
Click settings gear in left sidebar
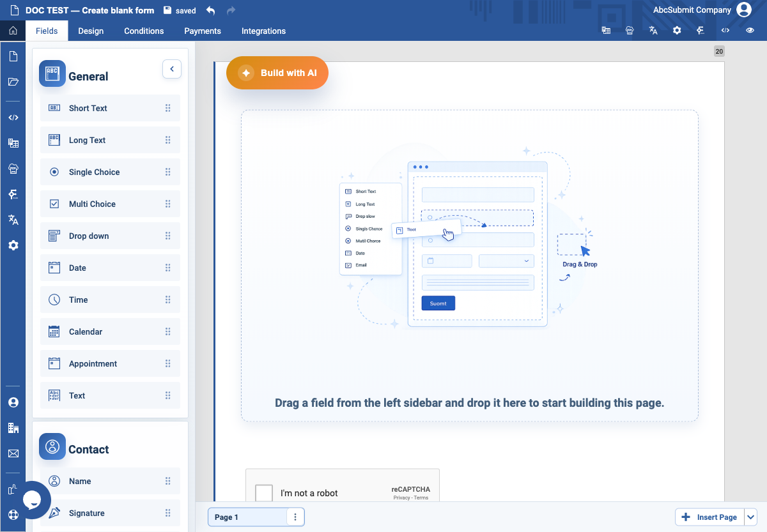tap(13, 245)
